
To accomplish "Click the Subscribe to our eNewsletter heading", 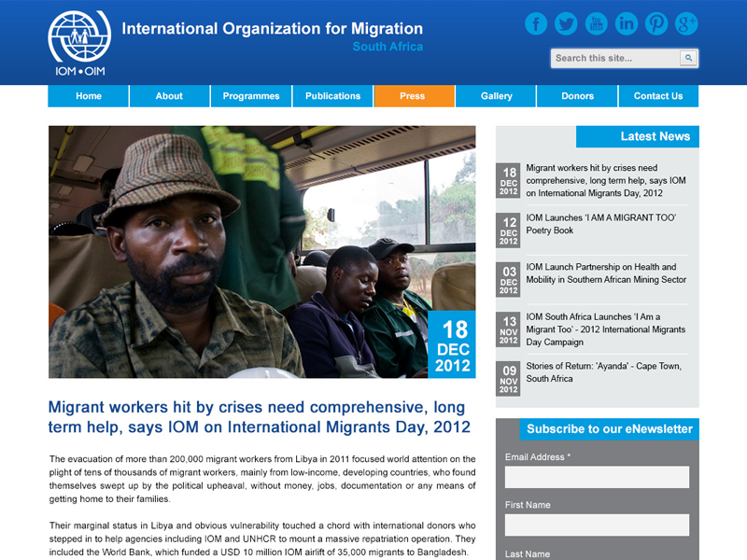I will 610,429.
